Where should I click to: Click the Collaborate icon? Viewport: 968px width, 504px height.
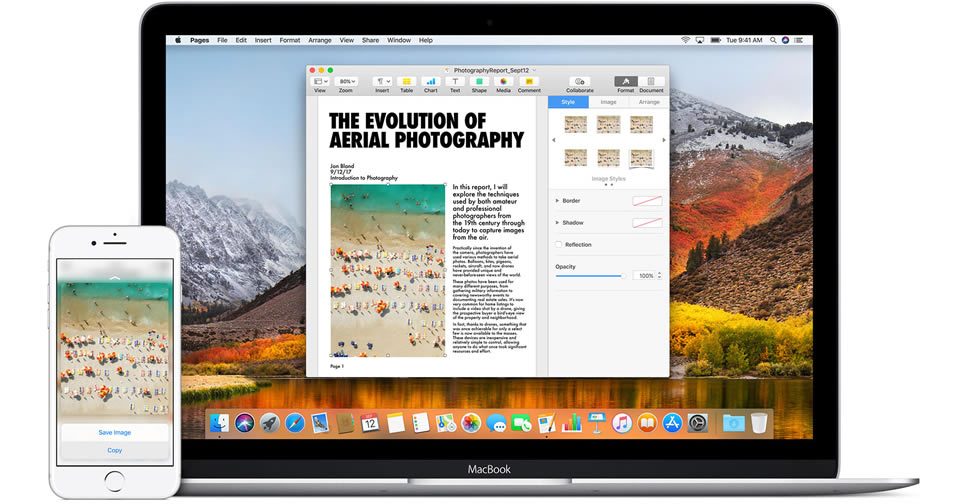point(579,82)
